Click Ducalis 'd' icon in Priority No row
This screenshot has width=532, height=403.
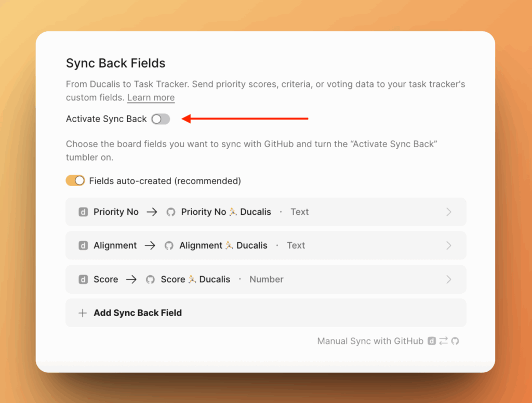[83, 212]
